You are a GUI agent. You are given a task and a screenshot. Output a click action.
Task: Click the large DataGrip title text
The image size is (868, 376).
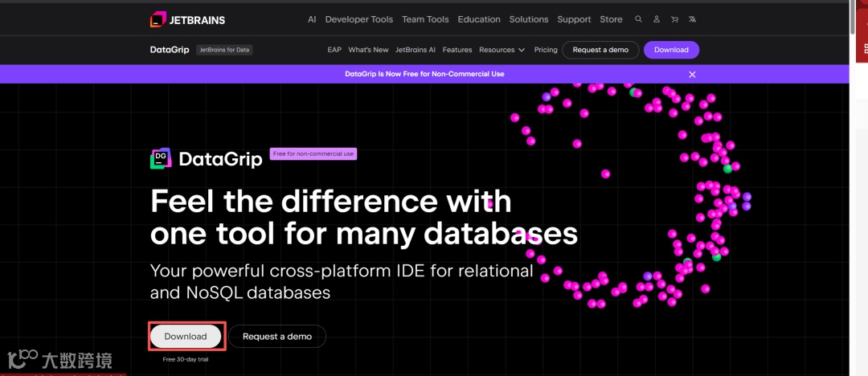(220, 160)
